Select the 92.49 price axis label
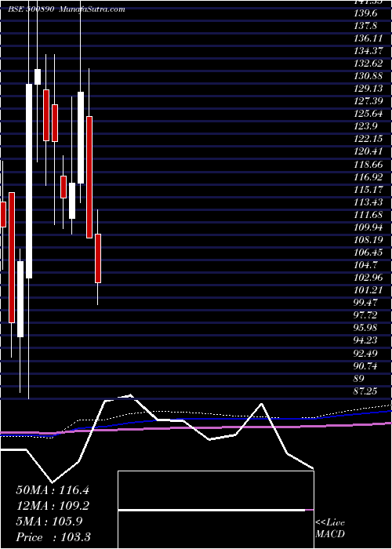This screenshot has width=392, height=549. pyautogui.click(x=365, y=353)
